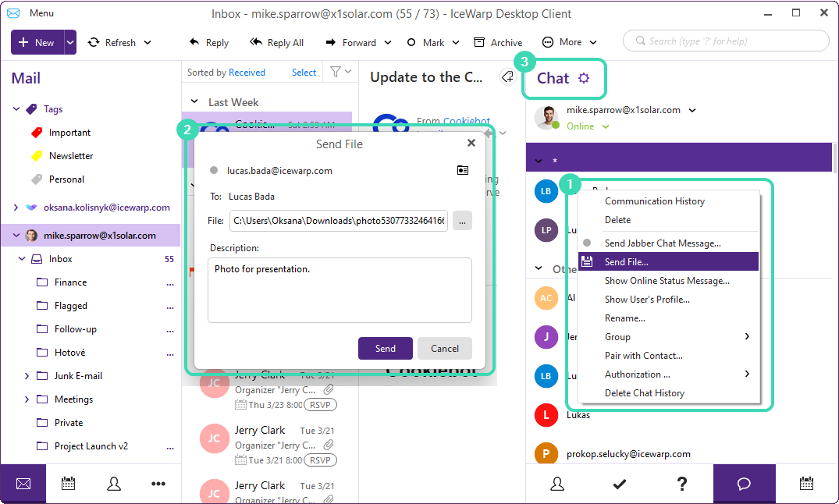
Task: Click the filter funnel icon in message list
Action: click(336, 72)
